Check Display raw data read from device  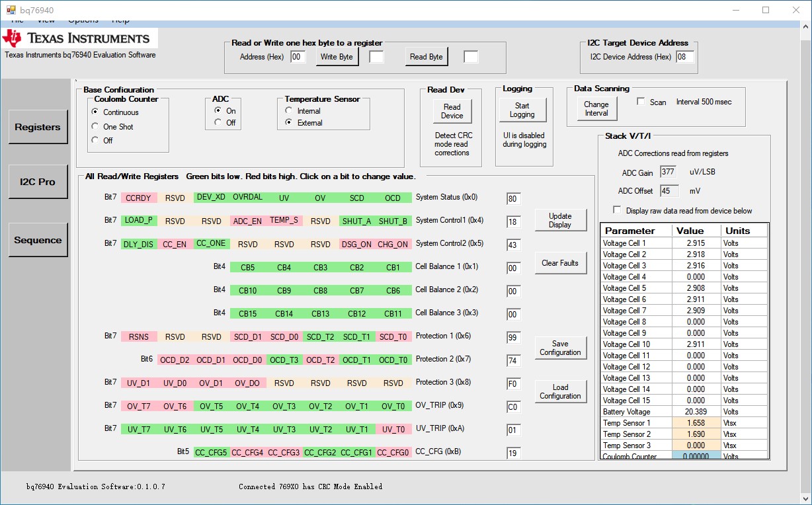point(618,211)
